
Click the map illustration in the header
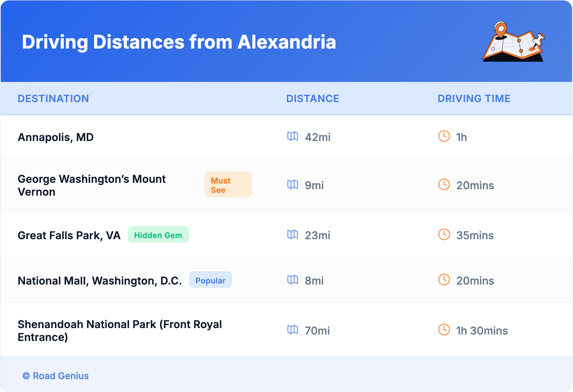(x=513, y=42)
